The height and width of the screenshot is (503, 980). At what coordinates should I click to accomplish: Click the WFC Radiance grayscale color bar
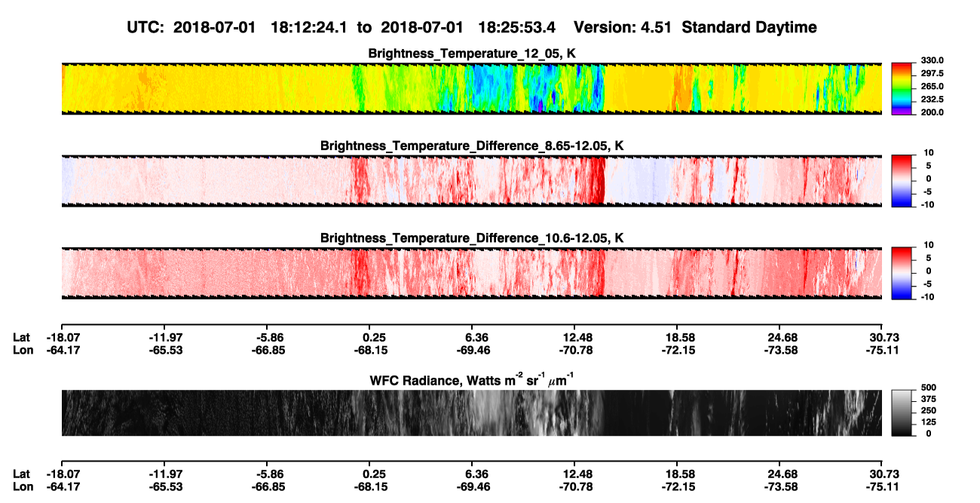pos(901,413)
